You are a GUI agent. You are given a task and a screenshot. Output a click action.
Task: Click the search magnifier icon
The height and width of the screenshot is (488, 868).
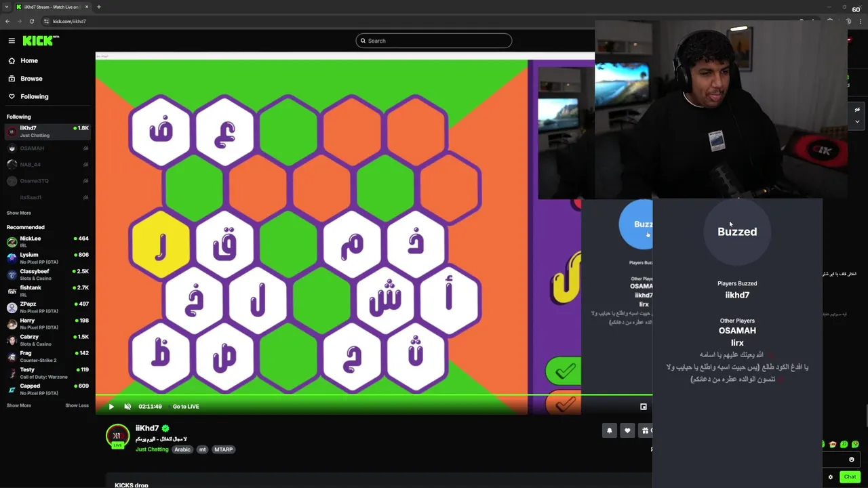(363, 41)
